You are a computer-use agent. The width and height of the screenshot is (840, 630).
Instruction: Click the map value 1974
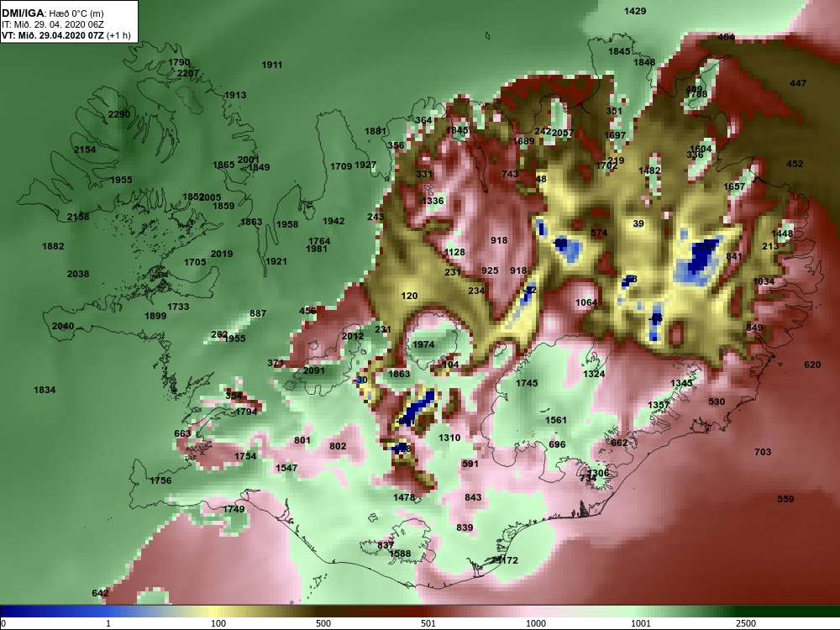(423, 344)
